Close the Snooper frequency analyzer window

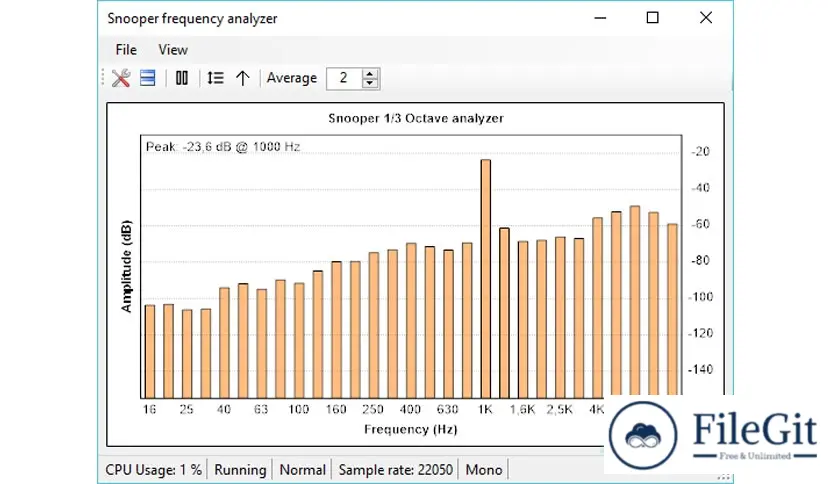tap(706, 18)
